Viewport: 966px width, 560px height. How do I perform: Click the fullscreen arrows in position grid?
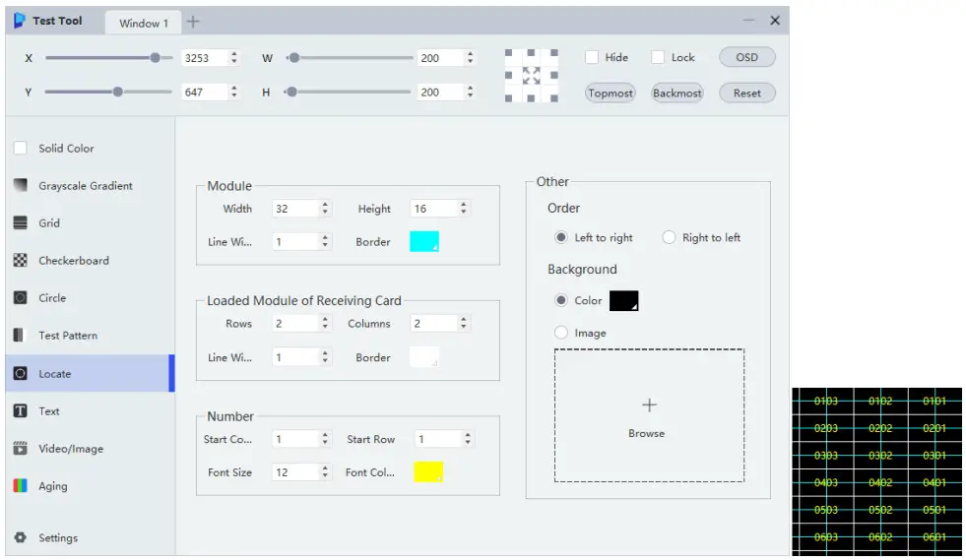[531, 76]
